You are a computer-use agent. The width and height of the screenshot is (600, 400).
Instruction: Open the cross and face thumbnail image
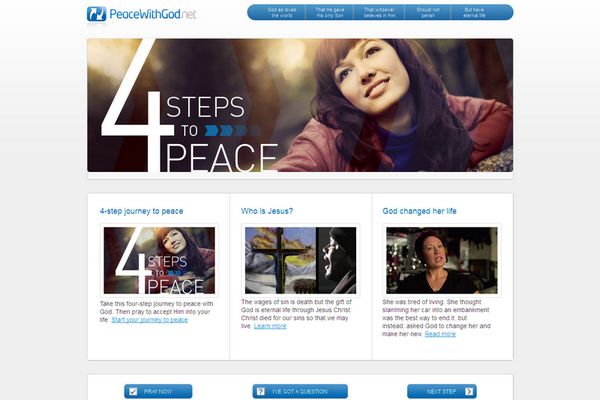(300, 261)
